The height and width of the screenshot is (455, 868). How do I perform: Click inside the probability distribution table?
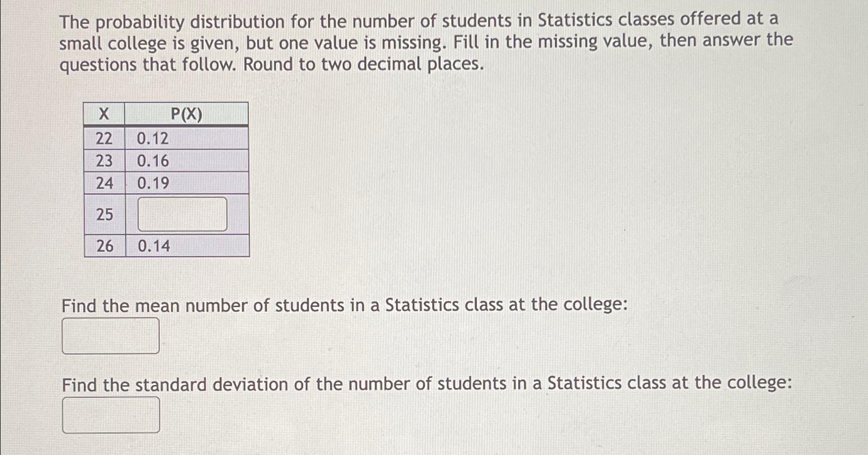[x=166, y=179]
